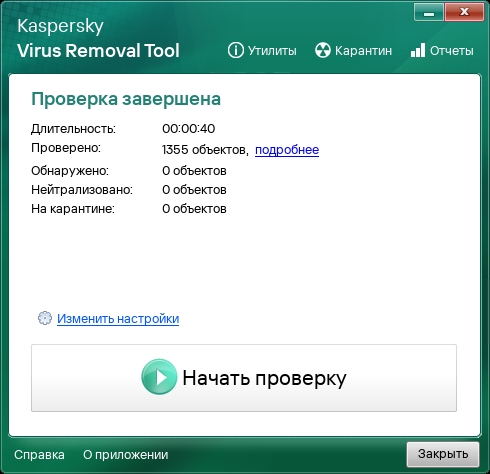Click the gear icon beside Изменить настройки
The image size is (490, 474).
tap(45, 318)
